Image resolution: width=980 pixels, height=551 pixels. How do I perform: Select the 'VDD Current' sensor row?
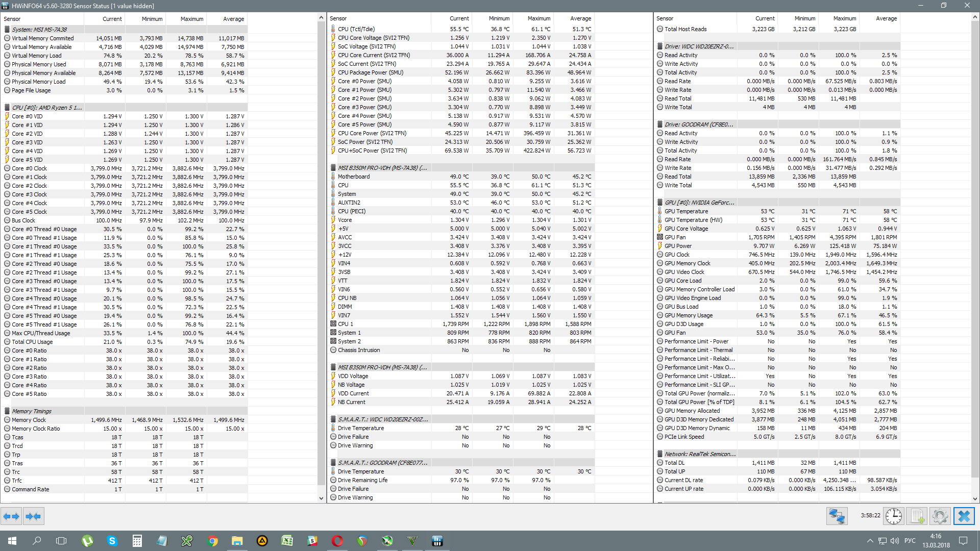pyautogui.click(x=462, y=393)
